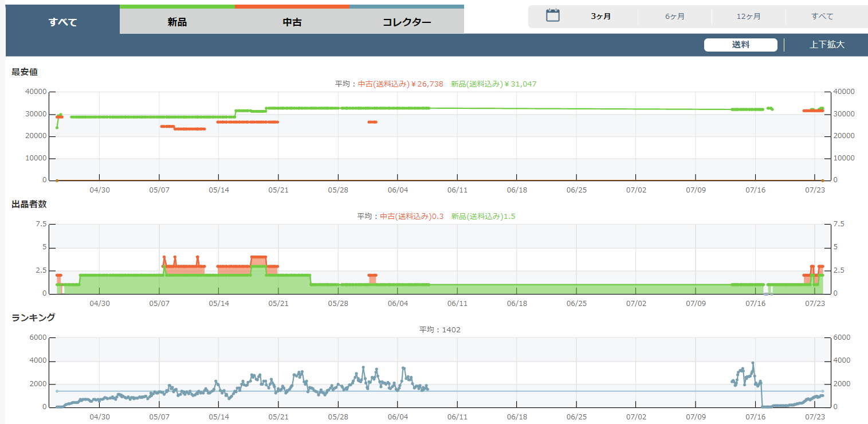Click right endpoint of ranking average line
This screenshot has height=424, width=868.
[x=823, y=391]
